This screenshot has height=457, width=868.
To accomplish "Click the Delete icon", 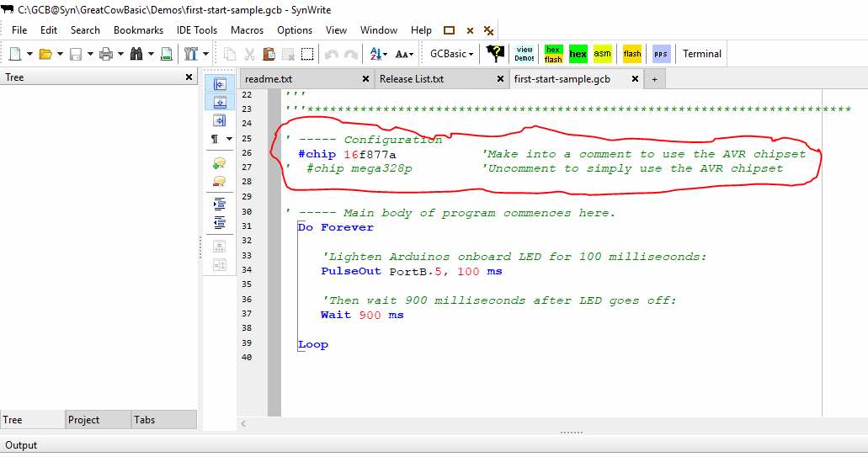I will (x=288, y=54).
